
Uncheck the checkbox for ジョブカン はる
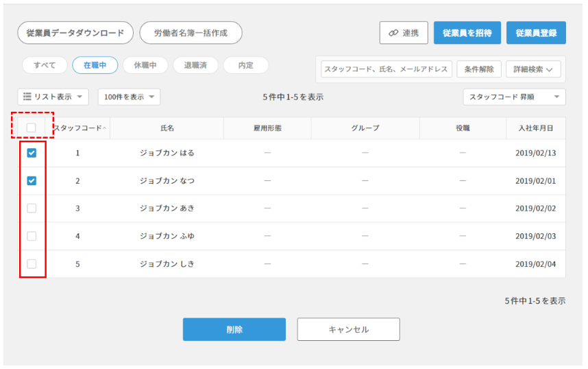click(x=32, y=154)
